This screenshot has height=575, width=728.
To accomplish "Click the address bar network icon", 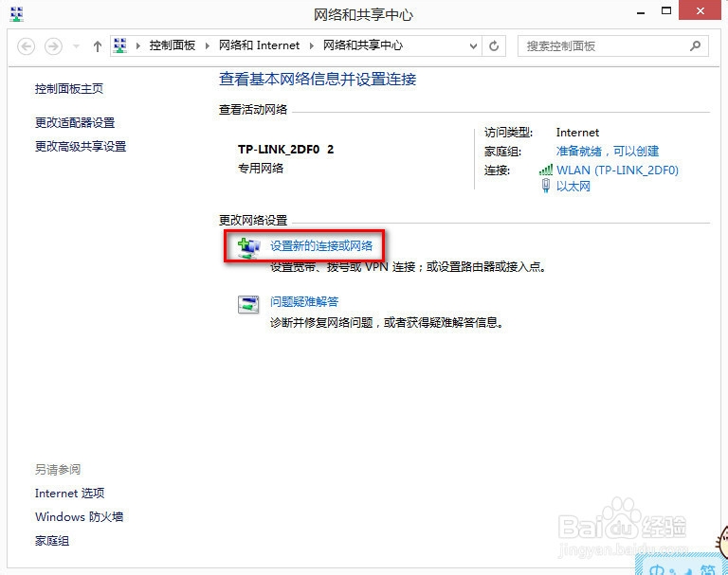I will [119, 45].
